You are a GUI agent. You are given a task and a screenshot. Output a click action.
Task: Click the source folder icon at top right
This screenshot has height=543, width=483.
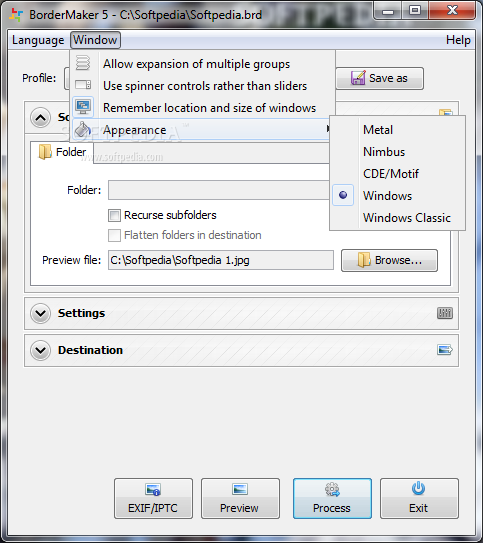[x=446, y=113]
